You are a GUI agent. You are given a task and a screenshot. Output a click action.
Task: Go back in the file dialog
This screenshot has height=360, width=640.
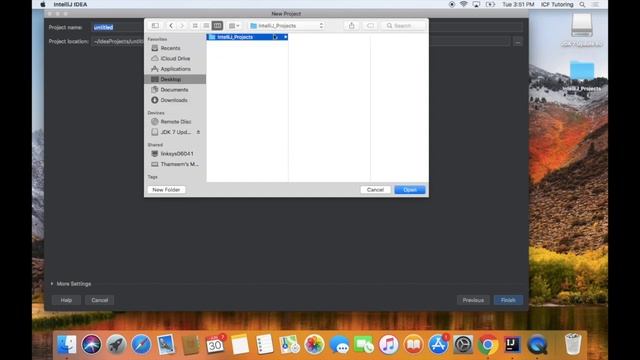click(171, 26)
